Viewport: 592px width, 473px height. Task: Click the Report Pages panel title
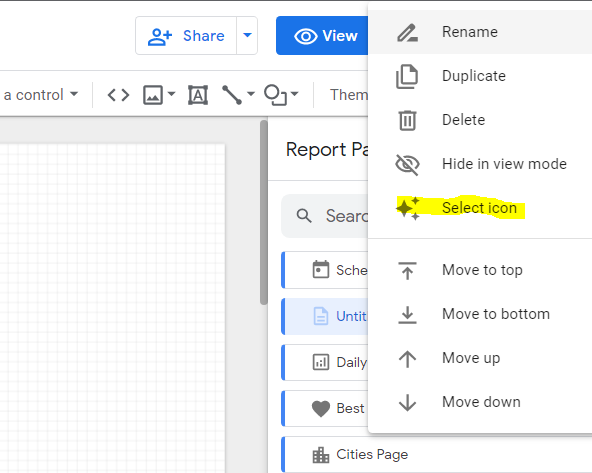click(x=327, y=149)
